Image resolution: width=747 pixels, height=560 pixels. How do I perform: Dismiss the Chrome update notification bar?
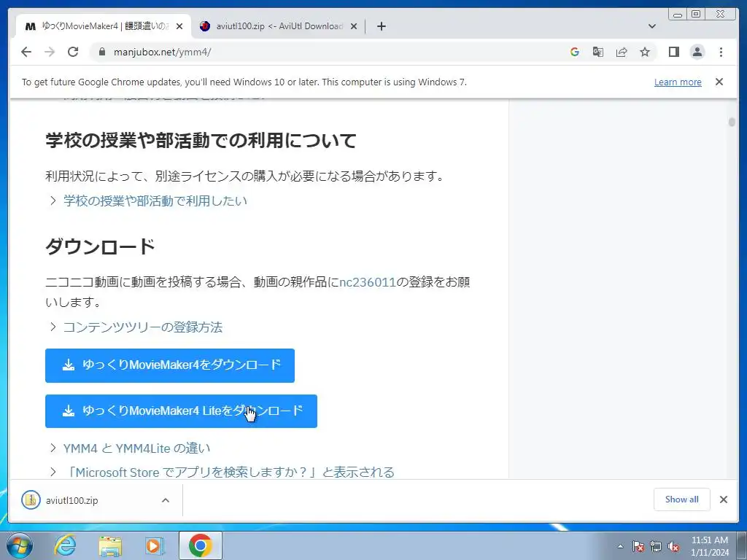point(719,82)
